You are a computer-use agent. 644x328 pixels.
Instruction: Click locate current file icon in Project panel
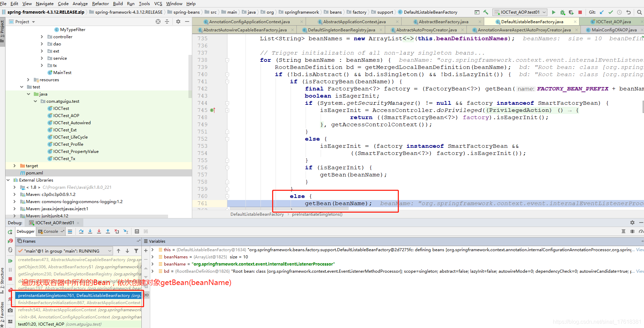click(158, 22)
